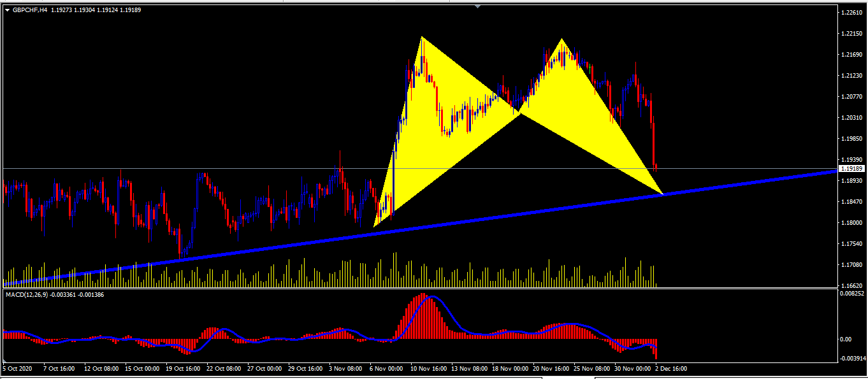Click the grey chart shift triangle marker
The height and width of the screenshot is (379, 868).
(477, 6)
